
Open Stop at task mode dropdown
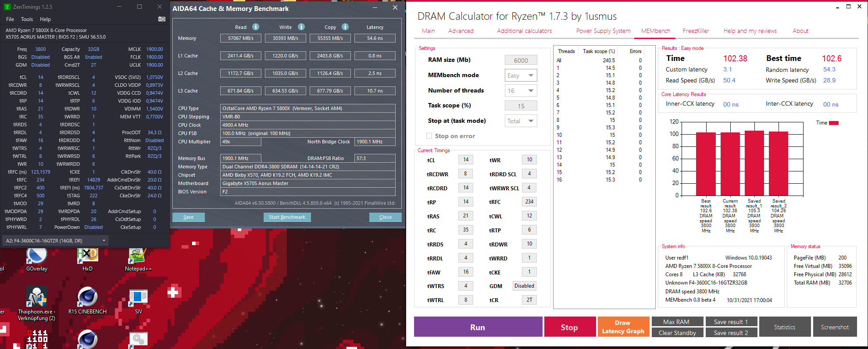pos(521,121)
